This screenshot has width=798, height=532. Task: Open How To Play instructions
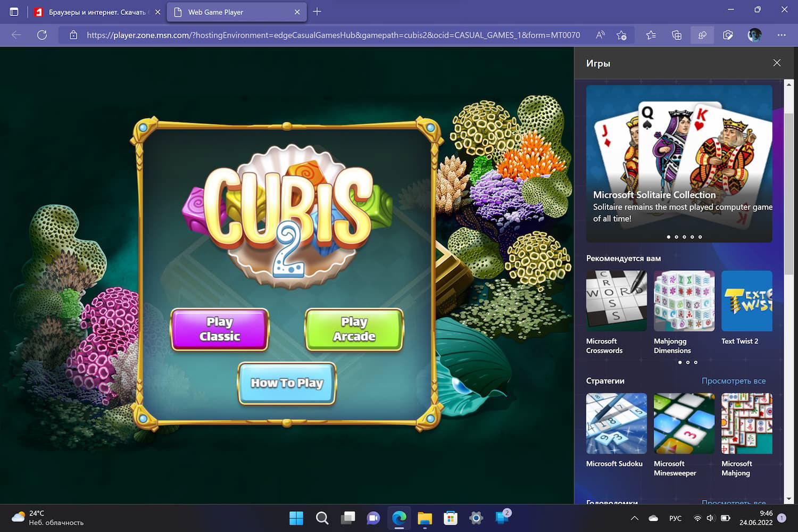287,383
